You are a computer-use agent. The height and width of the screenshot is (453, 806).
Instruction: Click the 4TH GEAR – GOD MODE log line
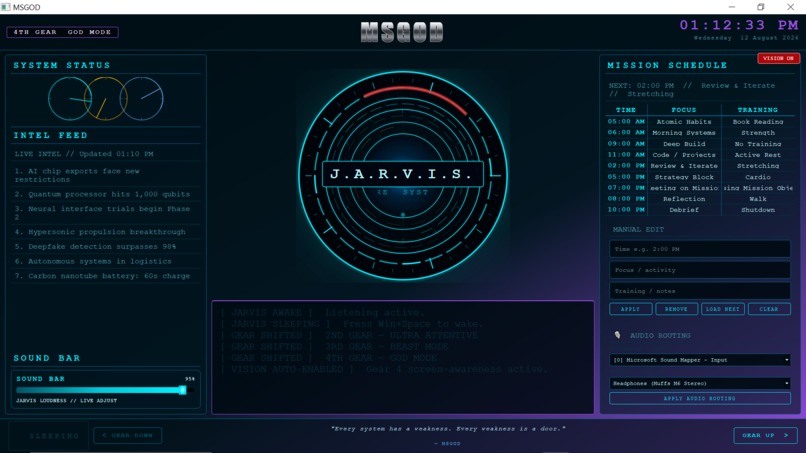click(329, 358)
